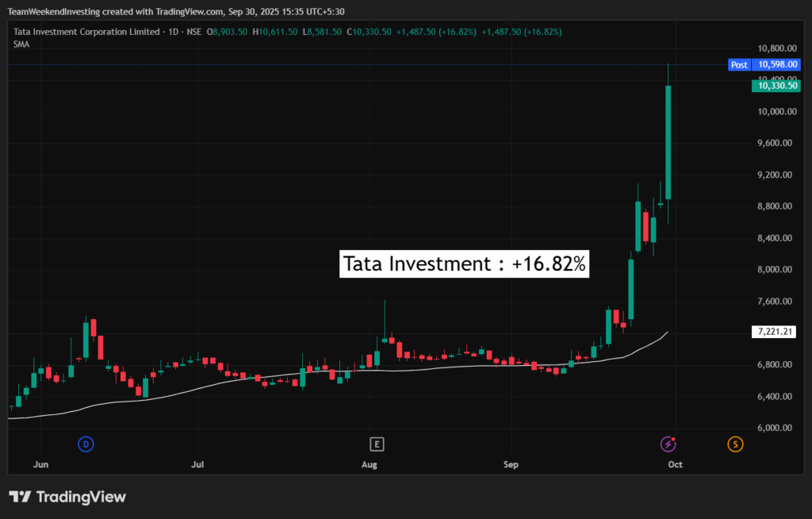Click the blue dividend 'D' event icon
The width and height of the screenshot is (812, 519).
86,444
